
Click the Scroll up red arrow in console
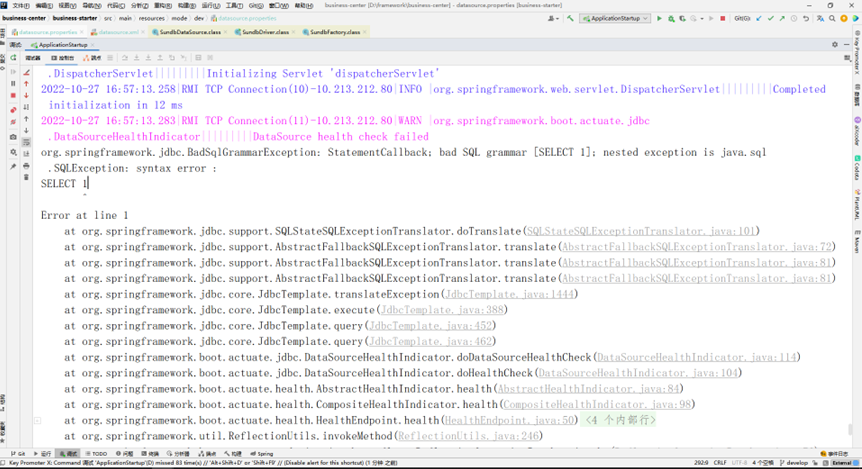pyautogui.click(x=26, y=84)
